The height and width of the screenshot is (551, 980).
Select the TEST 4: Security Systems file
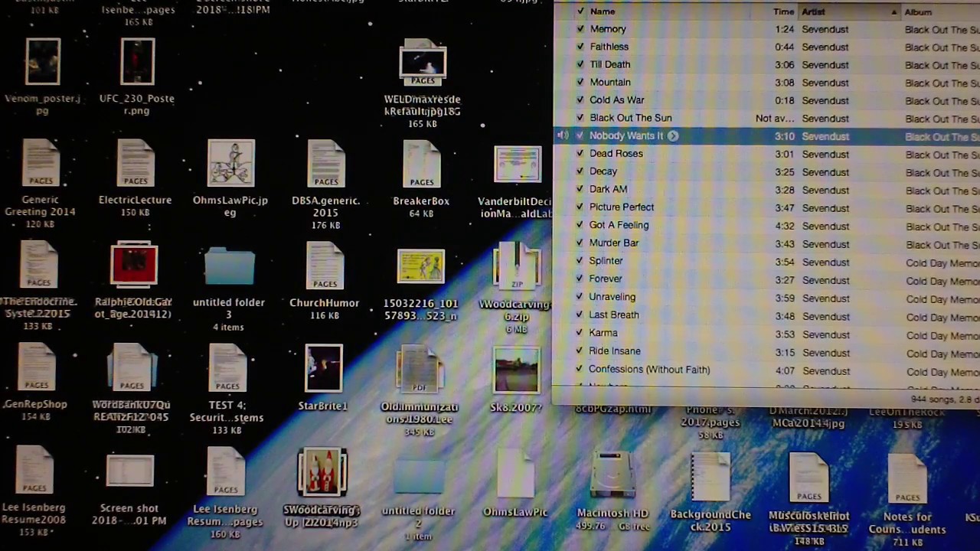227,368
